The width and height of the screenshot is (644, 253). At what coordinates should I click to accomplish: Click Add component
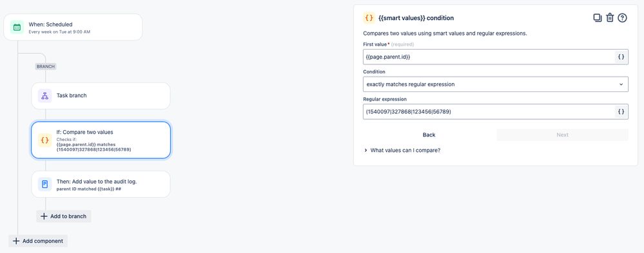tap(38, 241)
